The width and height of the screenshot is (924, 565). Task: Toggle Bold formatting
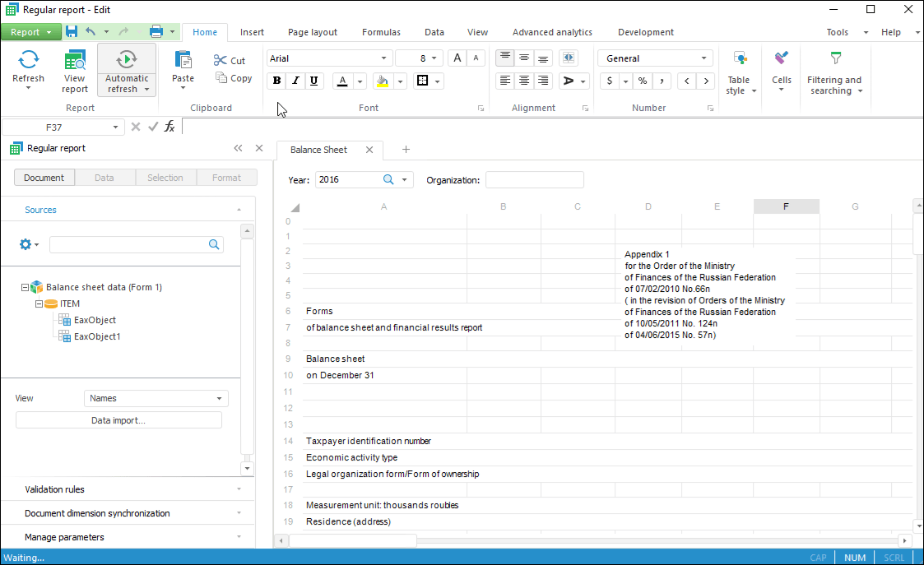(x=276, y=81)
